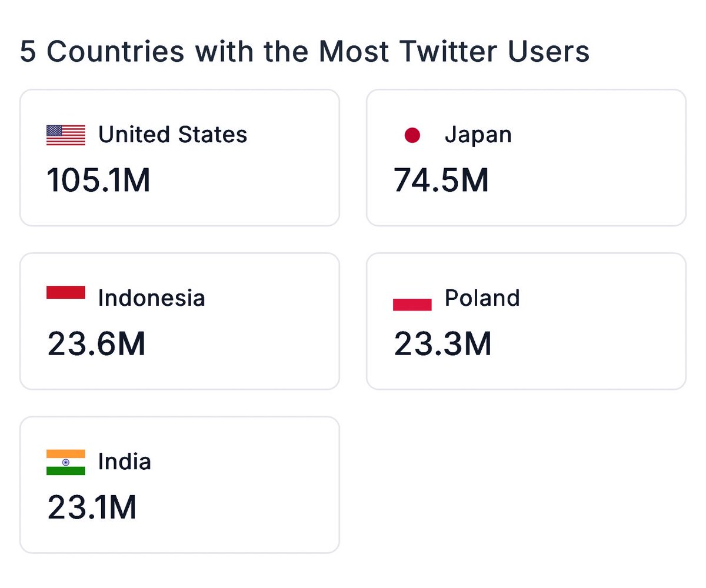Open the United States stats card
Viewport: 706px width, 588px height.
[179, 158]
